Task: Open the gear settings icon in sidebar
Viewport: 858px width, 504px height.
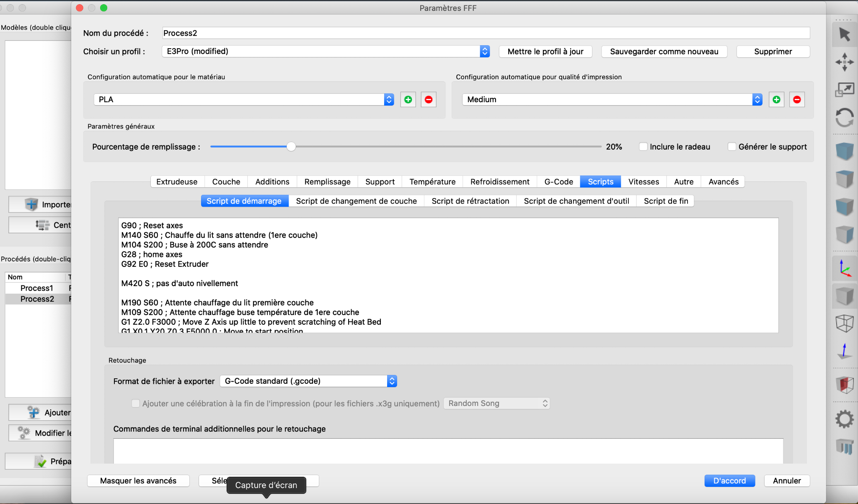Action: click(844, 419)
